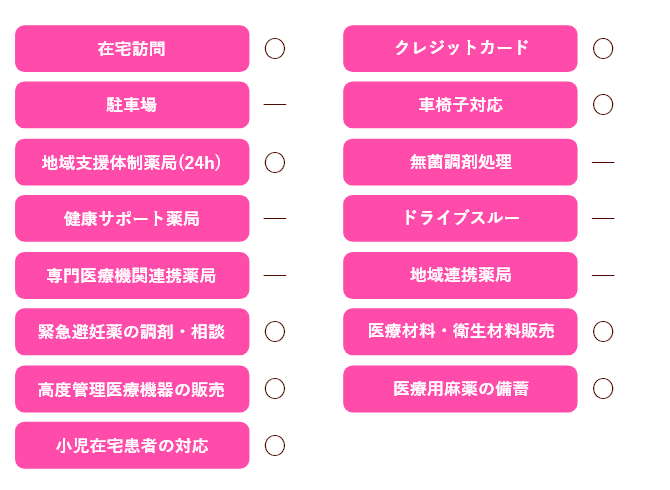Click the 地域支援体制薬局(24h) label
Viewport: 670px width, 490px height.
[132, 162]
